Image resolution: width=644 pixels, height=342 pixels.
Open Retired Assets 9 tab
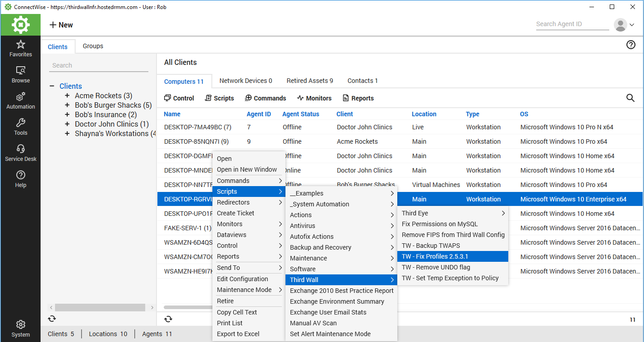point(310,81)
